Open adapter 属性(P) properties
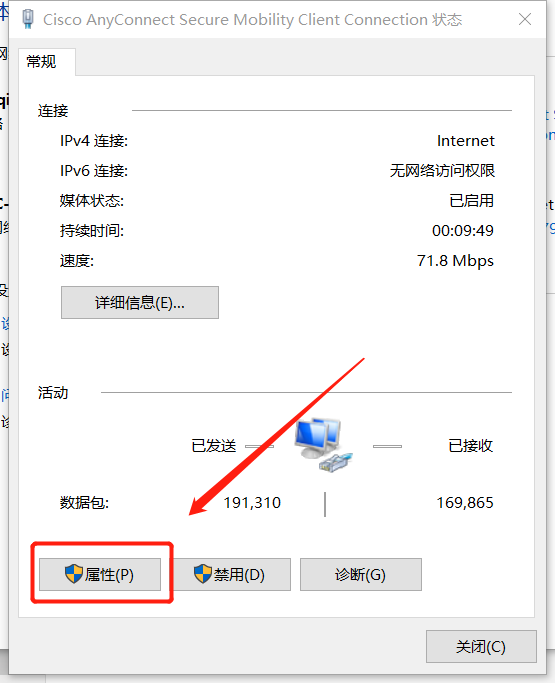This screenshot has width=555, height=683. [x=100, y=575]
